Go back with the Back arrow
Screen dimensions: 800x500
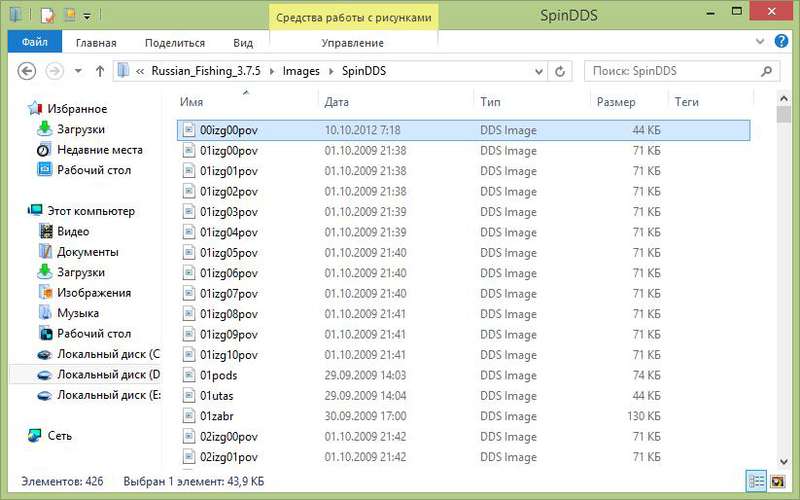[x=27, y=71]
